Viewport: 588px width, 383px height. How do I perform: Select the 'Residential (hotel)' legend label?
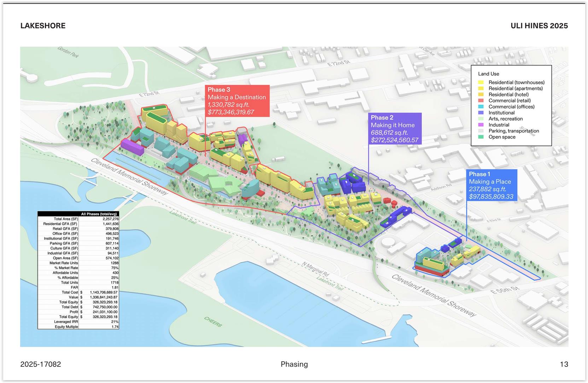coord(508,94)
